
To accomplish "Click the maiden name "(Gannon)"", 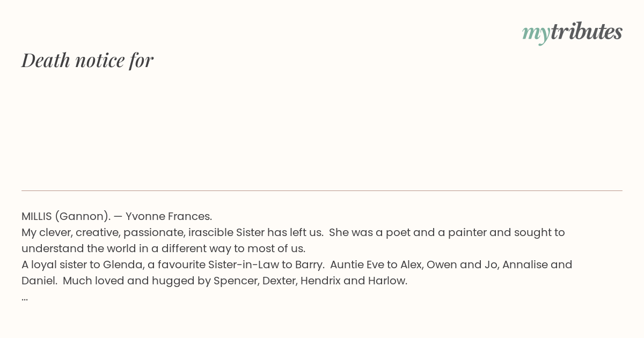I will (x=82, y=216).
